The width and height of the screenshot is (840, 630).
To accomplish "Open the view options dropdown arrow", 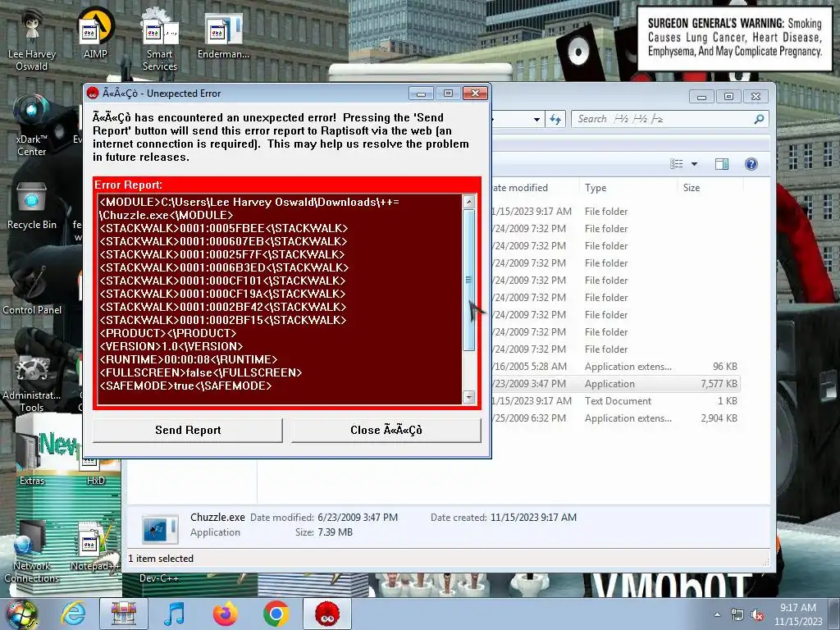I will point(694,164).
